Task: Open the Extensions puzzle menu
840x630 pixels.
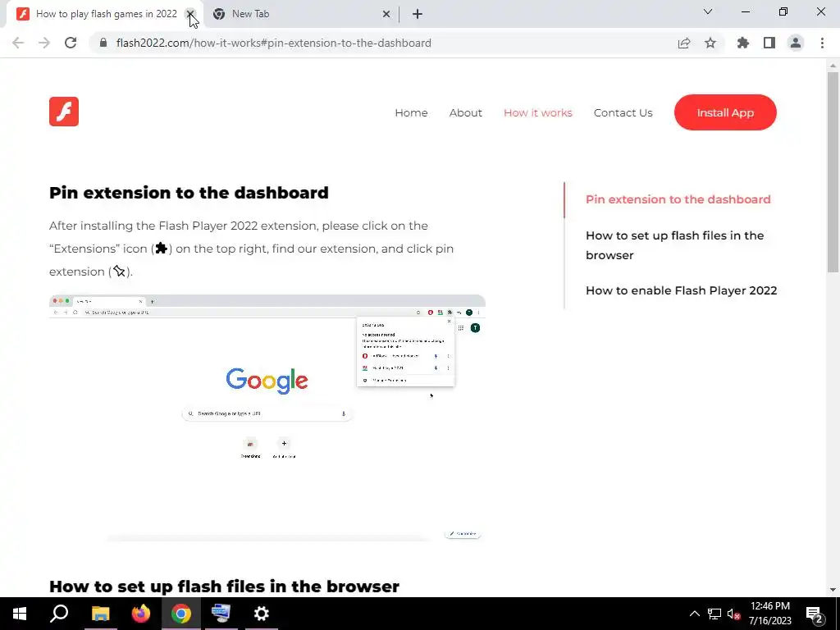Action: 743,43
